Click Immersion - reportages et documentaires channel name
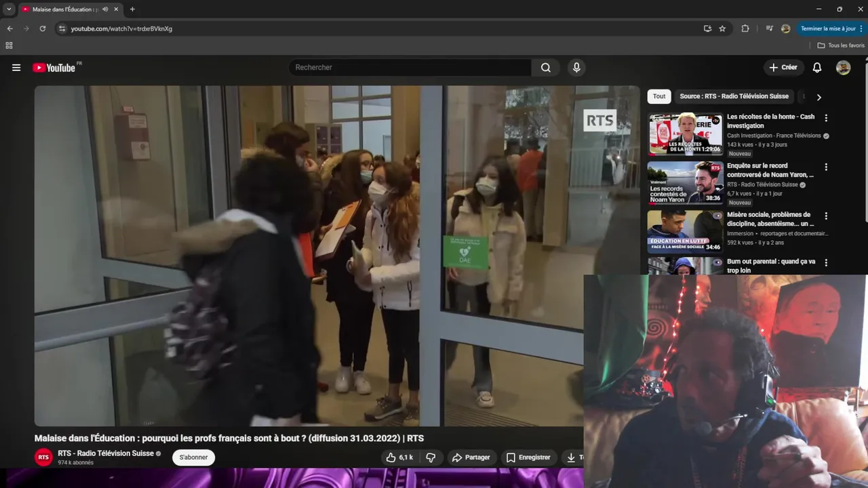This screenshot has height=488, width=868. tap(778, 234)
